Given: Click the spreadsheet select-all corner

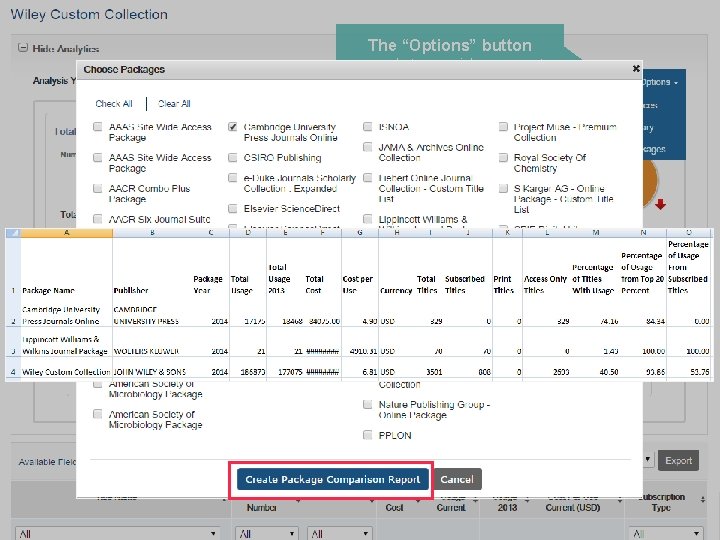Looking at the screenshot, I should pyautogui.click(x=13, y=233).
